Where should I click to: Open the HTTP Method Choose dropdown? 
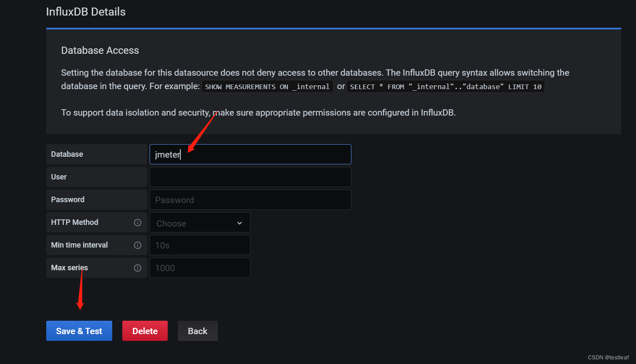click(200, 223)
